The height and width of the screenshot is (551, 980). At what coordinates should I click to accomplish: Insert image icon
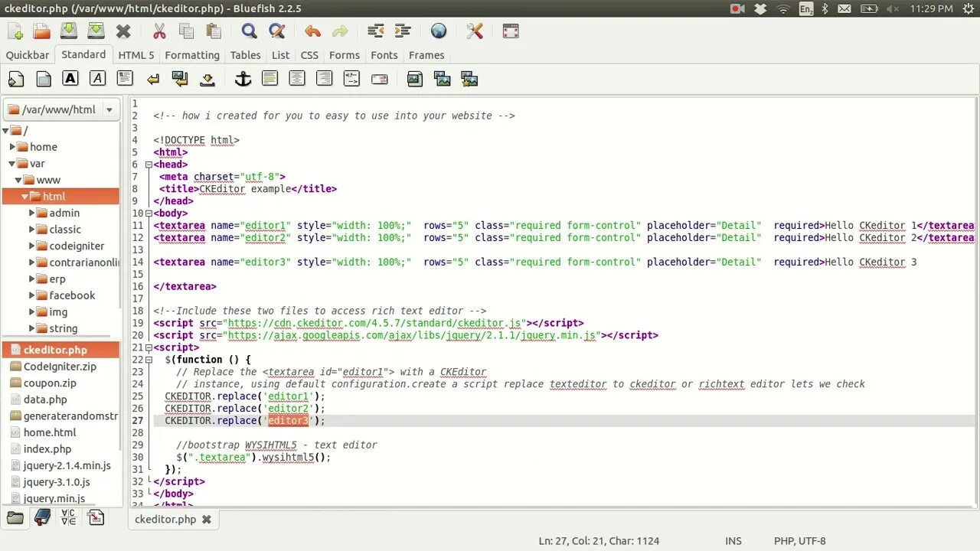414,78
